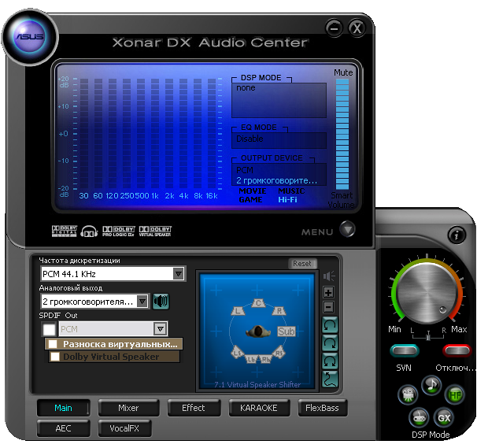Click the Mute label above volume meter
This screenshot has height=448, width=477.
click(343, 72)
